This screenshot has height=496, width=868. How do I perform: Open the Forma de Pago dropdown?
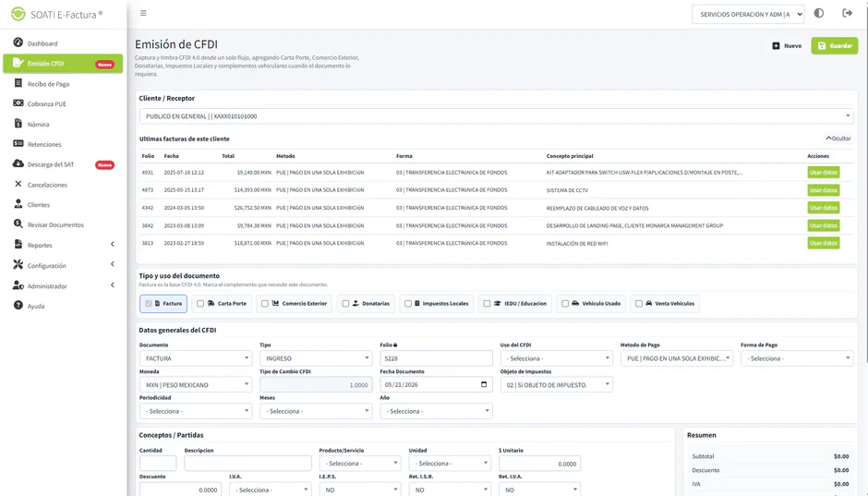[x=797, y=358]
